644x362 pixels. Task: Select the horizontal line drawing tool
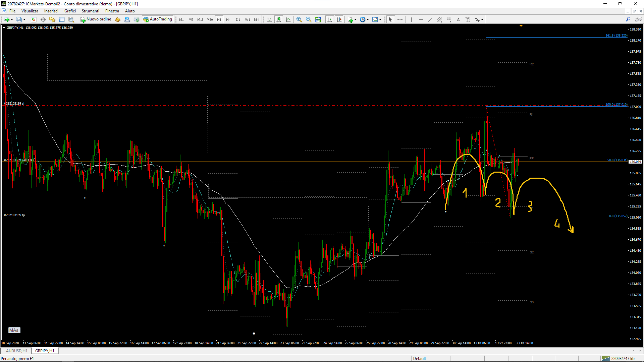[421, 19]
